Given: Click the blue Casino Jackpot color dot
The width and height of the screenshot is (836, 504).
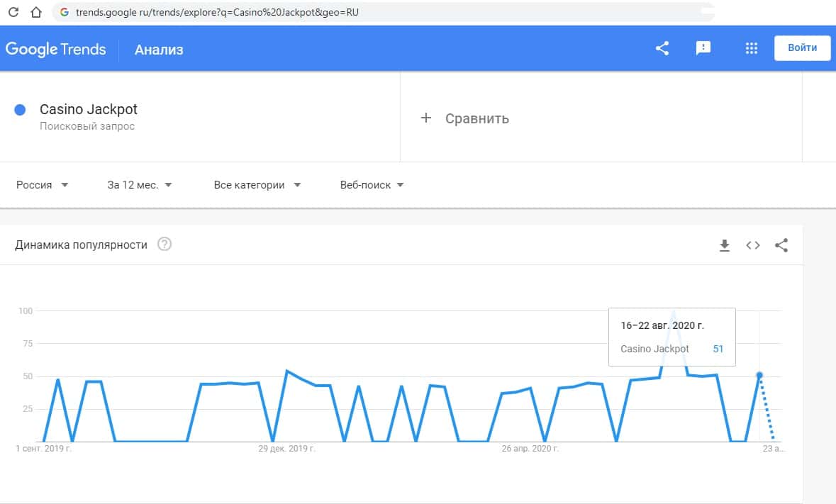Looking at the screenshot, I should (21, 110).
